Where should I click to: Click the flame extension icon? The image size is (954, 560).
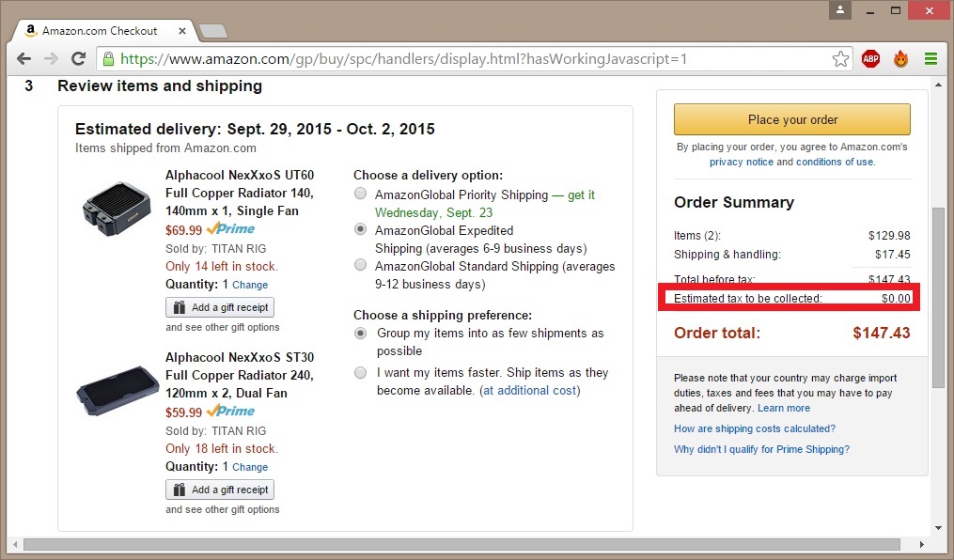(x=900, y=59)
